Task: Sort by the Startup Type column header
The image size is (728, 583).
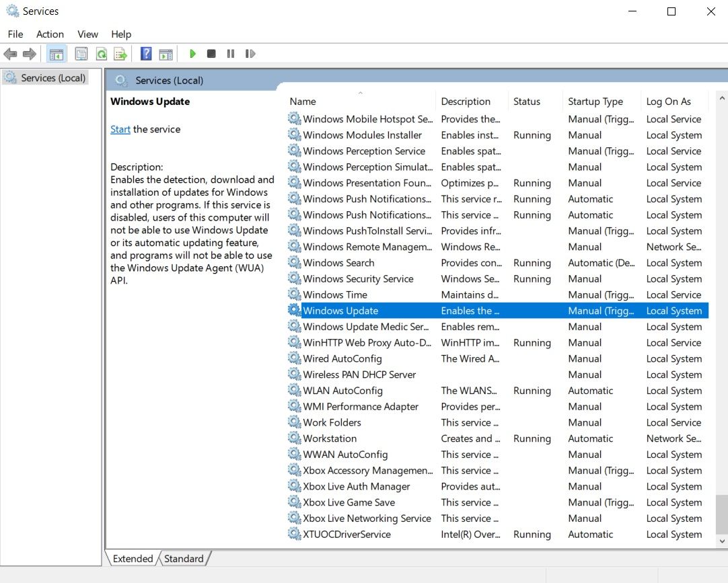Action: [595, 102]
